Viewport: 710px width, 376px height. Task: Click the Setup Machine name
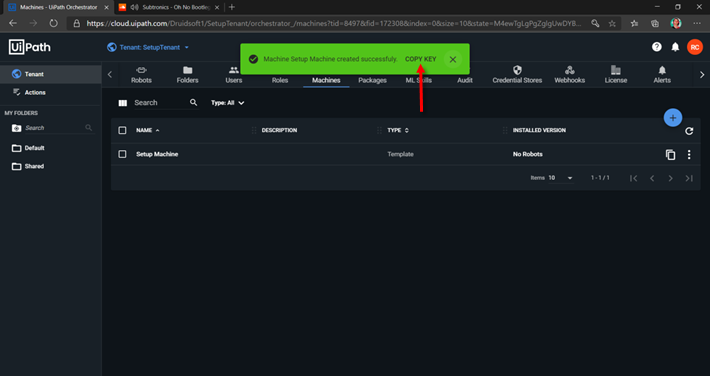(157, 154)
